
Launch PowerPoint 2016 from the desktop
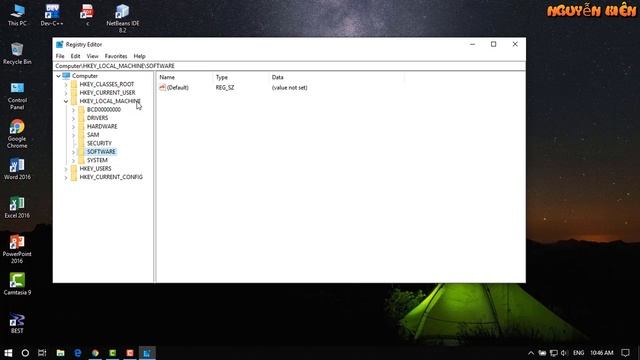[x=17, y=249]
